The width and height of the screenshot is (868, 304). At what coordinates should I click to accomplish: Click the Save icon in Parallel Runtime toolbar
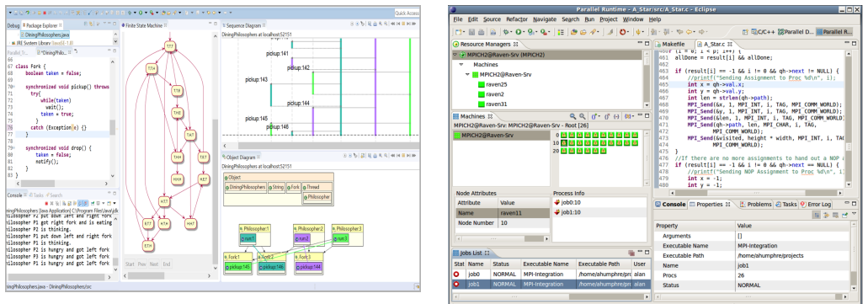471,32
